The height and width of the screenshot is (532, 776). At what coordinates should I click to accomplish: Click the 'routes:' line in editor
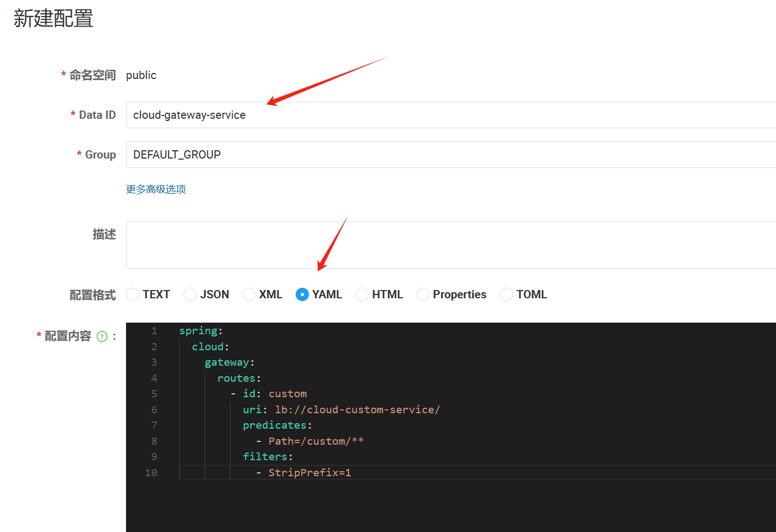pyautogui.click(x=239, y=378)
